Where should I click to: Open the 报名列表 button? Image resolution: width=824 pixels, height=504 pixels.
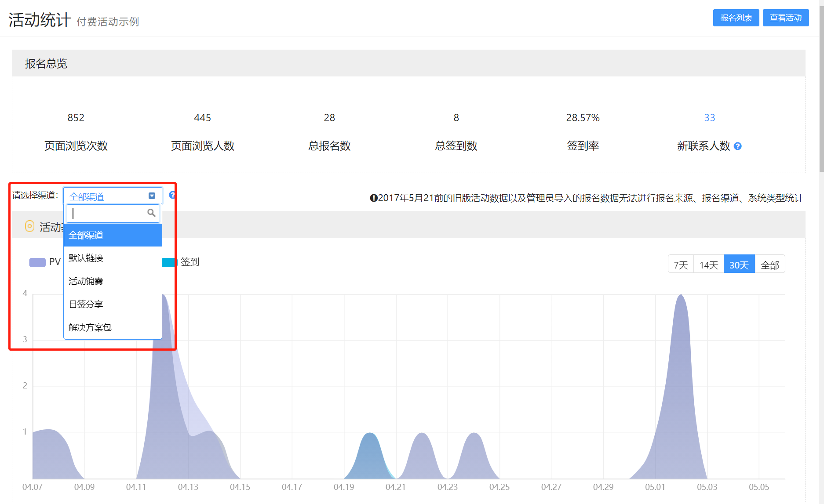pos(736,18)
